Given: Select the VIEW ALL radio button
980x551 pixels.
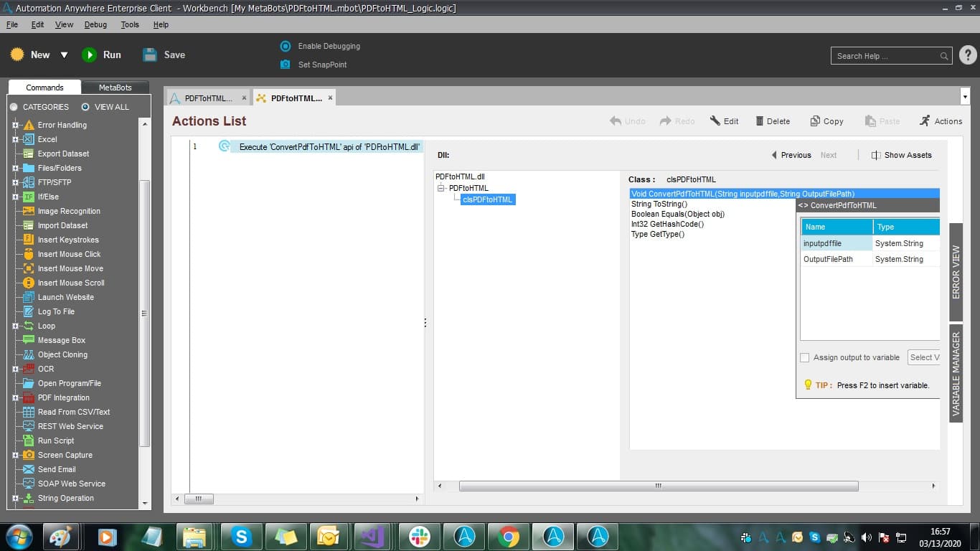Looking at the screenshot, I should tap(85, 107).
